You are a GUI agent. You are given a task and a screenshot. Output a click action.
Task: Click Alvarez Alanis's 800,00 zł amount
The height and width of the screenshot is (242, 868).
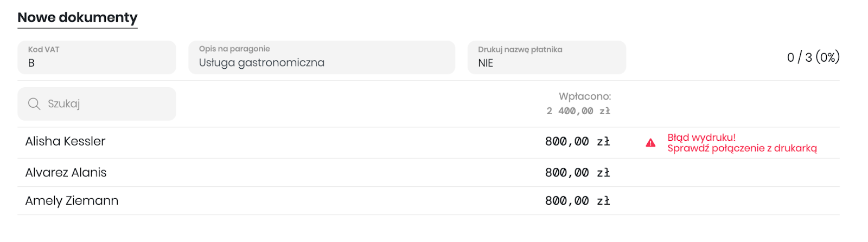(578, 173)
